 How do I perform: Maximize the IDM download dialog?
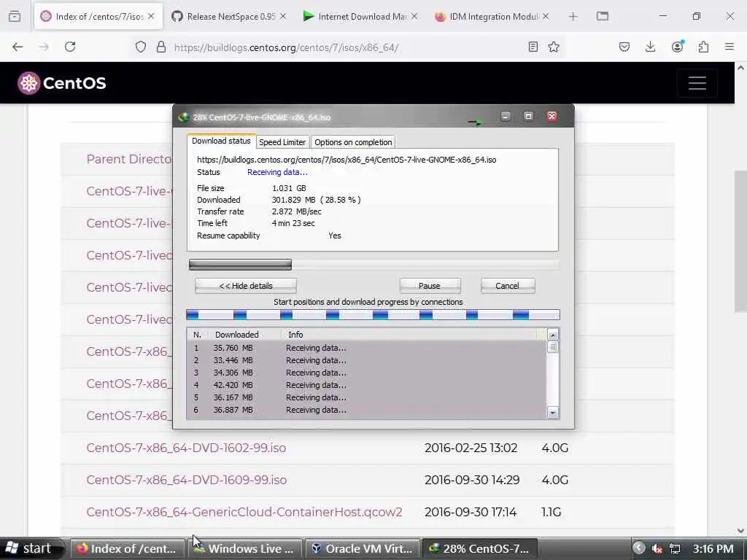pyautogui.click(x=528, y=117)
